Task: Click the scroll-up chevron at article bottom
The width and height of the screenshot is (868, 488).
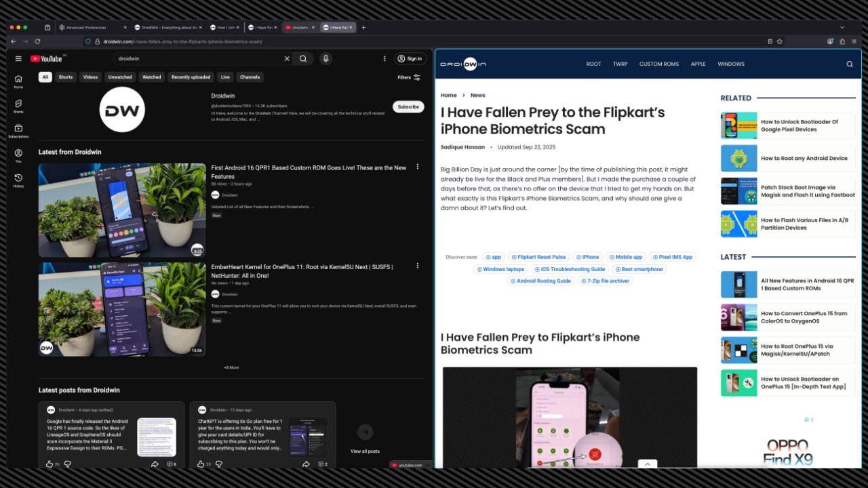Action: coord(648,464)
